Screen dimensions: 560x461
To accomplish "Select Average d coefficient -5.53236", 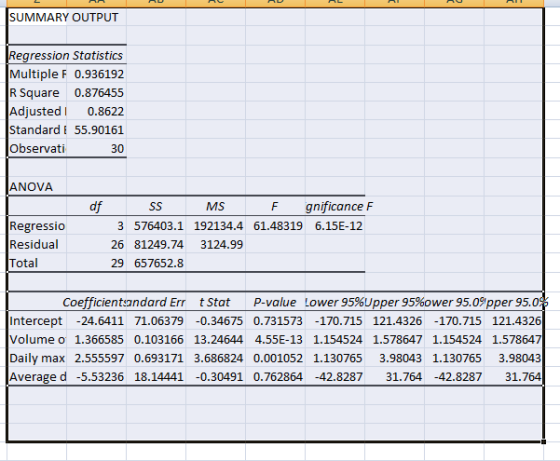I will (x=96, y=376).
